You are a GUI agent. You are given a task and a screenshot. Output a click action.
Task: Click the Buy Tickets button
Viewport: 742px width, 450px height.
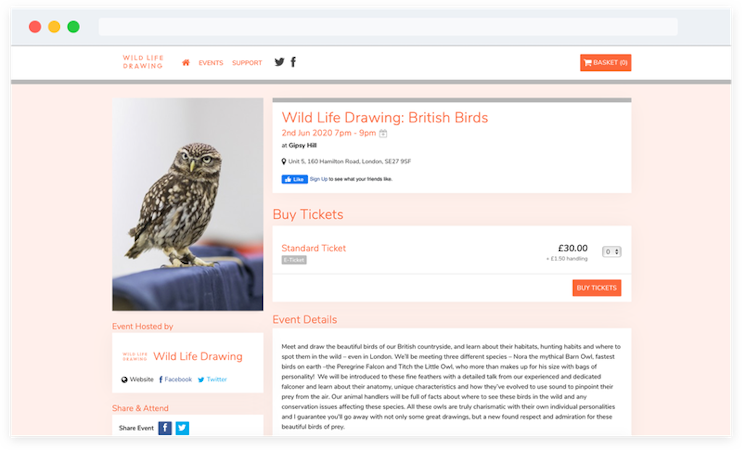tap(596, 288)
